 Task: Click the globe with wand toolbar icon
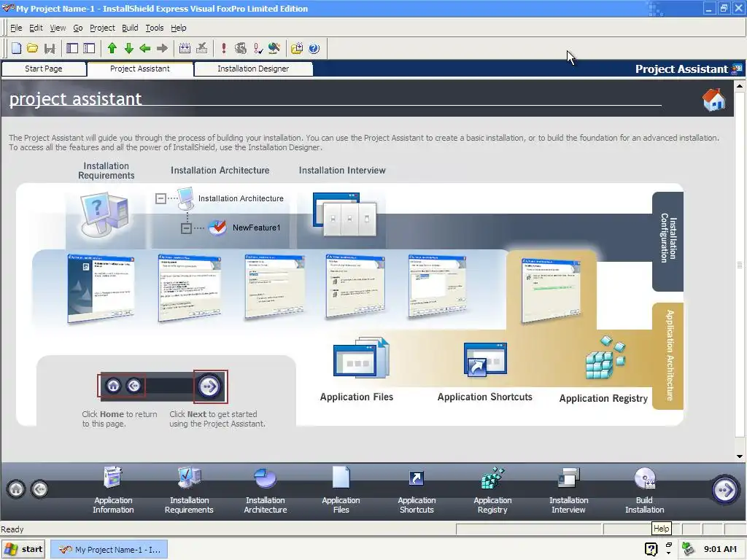tap(274, 48)
